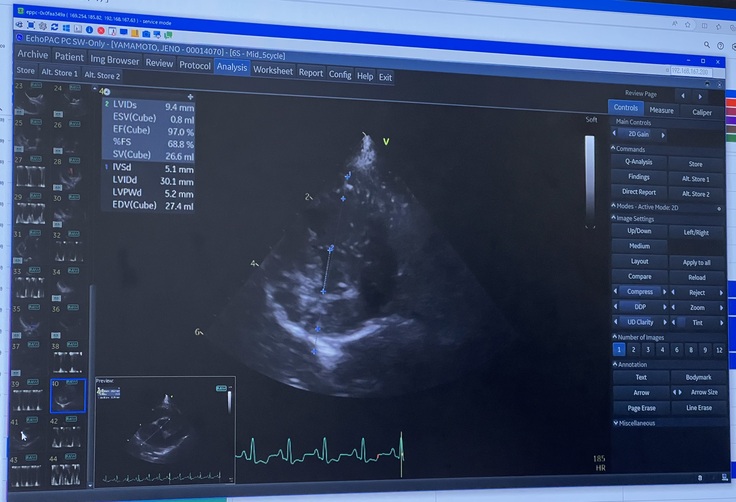
Task: Select thumbnail image 40 in clipboard
Action: tap(59, 397)
